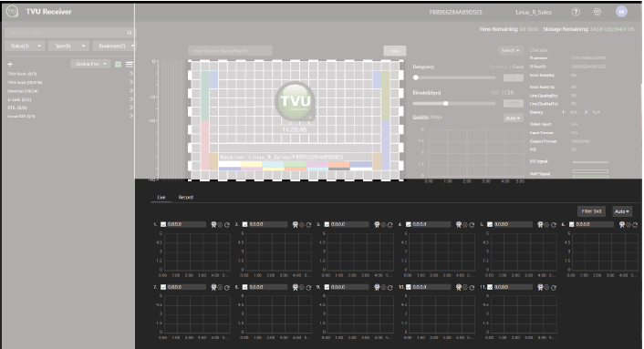Click the Filter Slot button

coord(591,211)
